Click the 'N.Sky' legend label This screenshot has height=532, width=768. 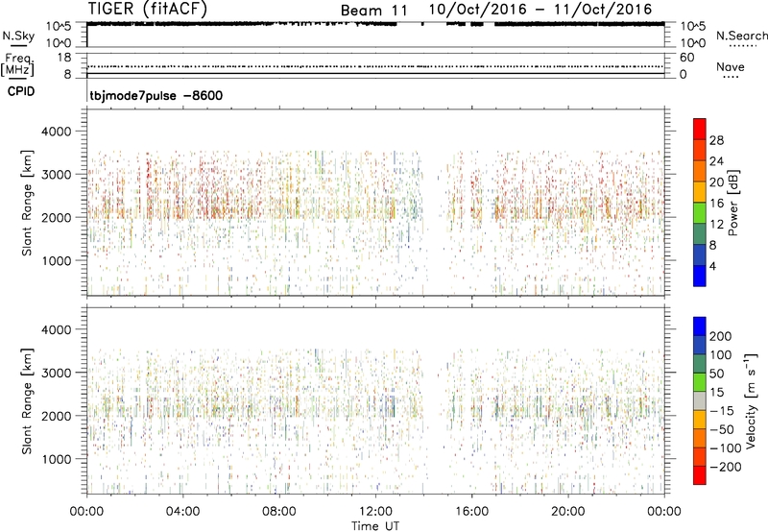(x=18, y=36)
